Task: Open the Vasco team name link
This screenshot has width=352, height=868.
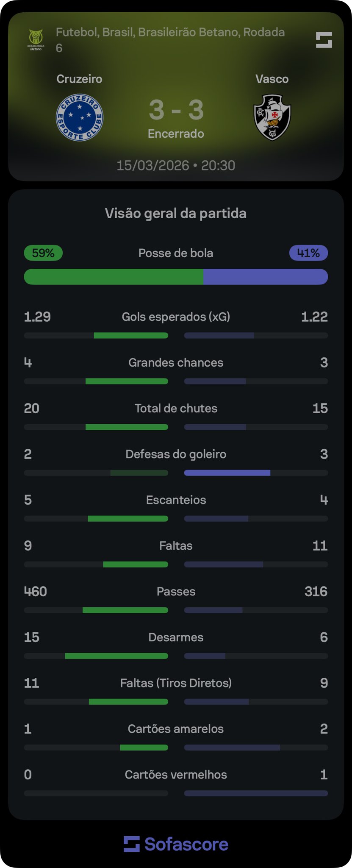Action: pyautogui.click(x=272, y=79)
